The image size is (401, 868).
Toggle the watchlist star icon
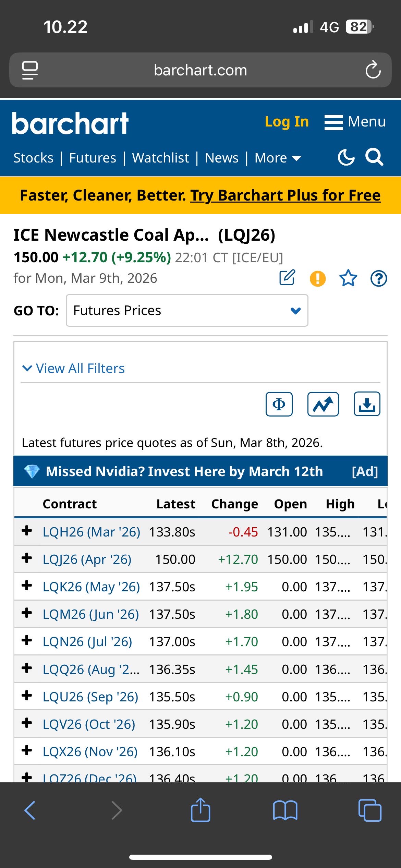(348, 278)
